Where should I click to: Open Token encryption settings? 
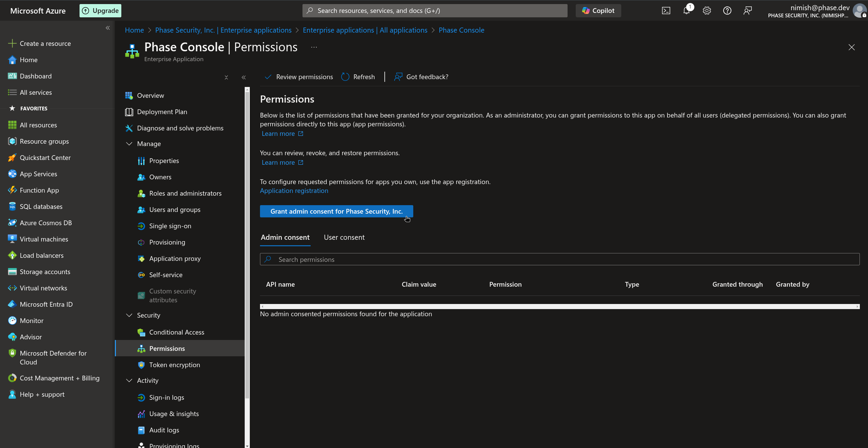click(x=174, y=365)
